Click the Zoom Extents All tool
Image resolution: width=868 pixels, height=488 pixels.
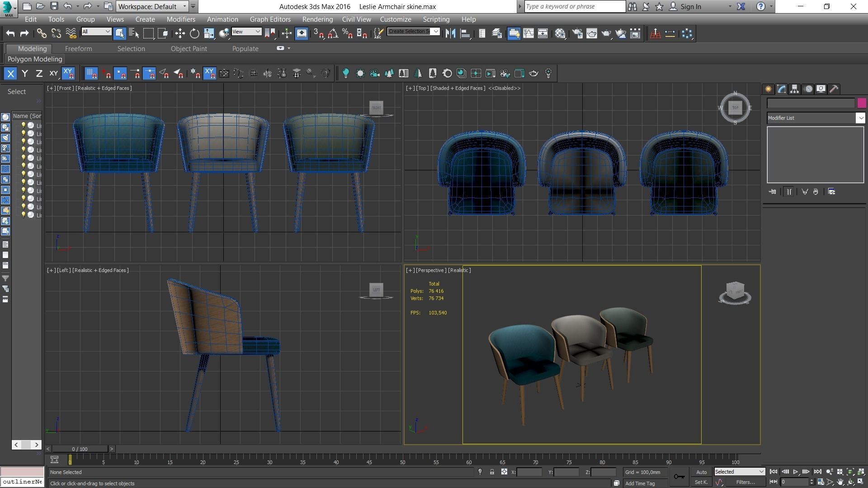[860, 472]
